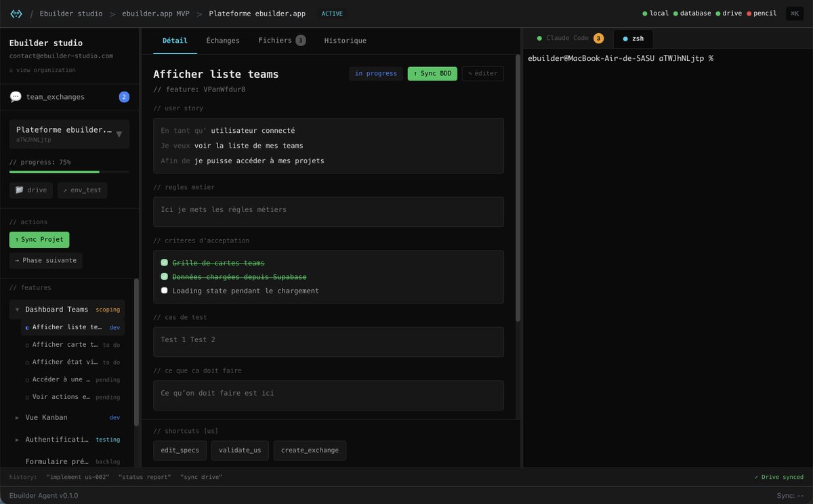Click the cas de test field 'Test 1 Test 2'
The image size is (813, 504).
click(x=329, y=341)
